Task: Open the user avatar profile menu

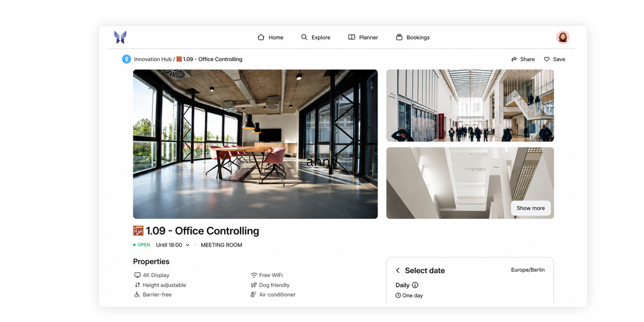Action: pyautogui.click(x=563, y=37)
